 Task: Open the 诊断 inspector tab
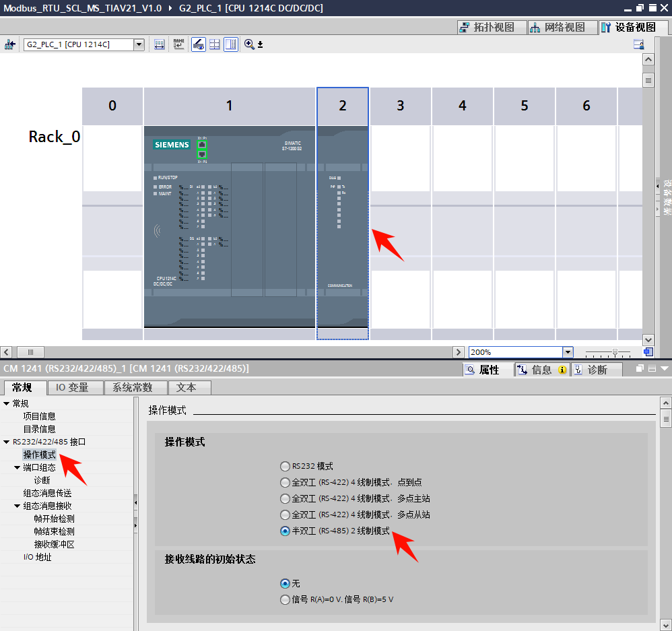coord(597,370)
